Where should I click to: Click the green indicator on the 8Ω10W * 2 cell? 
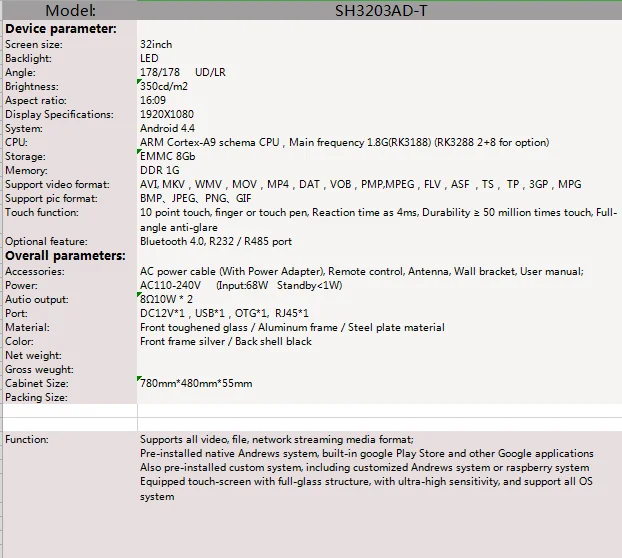(140, 293)
